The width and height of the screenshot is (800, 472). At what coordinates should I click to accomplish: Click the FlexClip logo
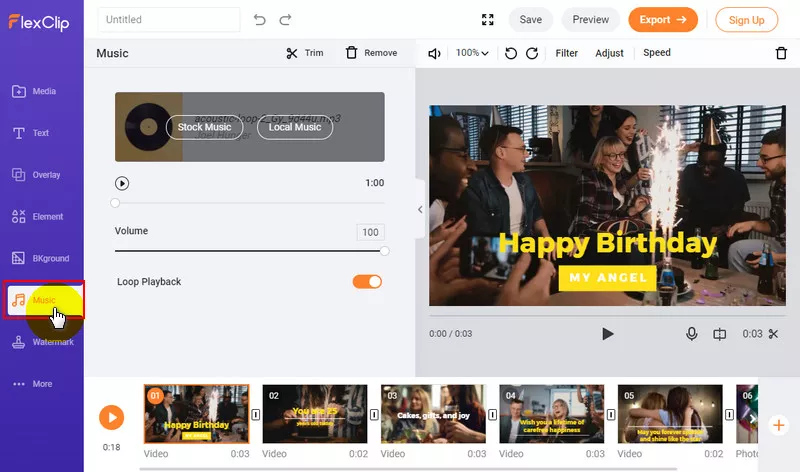point(39,22)
